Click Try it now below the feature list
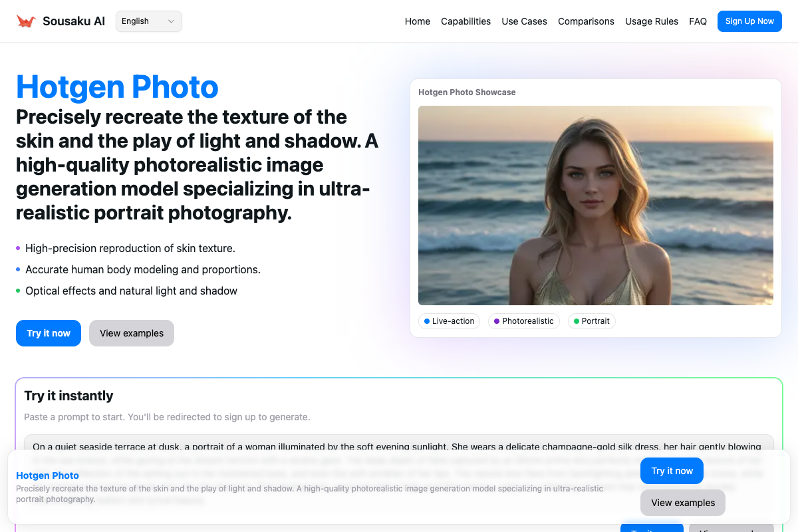Screen dimensions: 798x532 point(49,333)
